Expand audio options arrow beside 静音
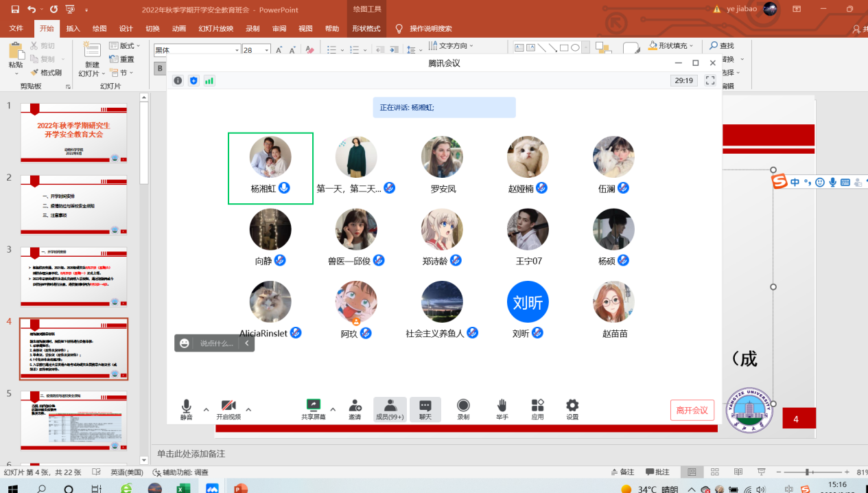 [x=206, y=409]
